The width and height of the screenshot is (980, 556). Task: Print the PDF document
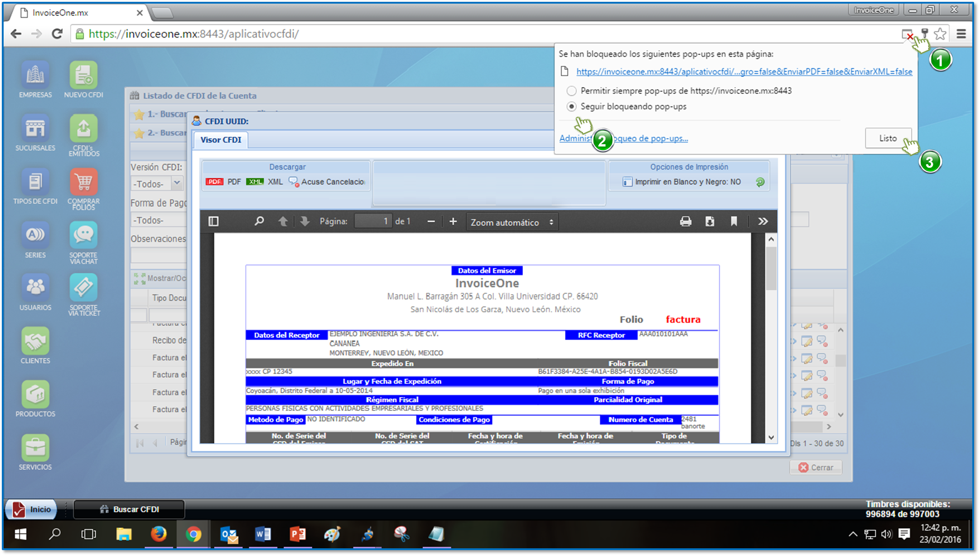pos(686,221)
